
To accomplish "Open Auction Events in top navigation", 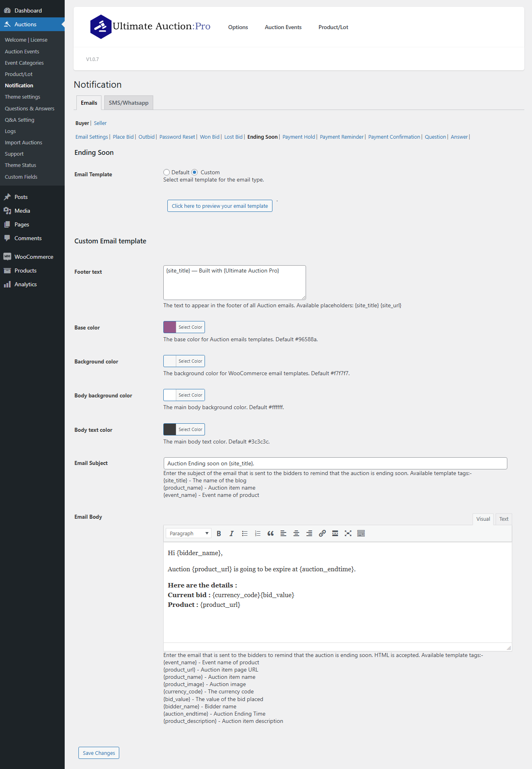I will coord(283,27).
